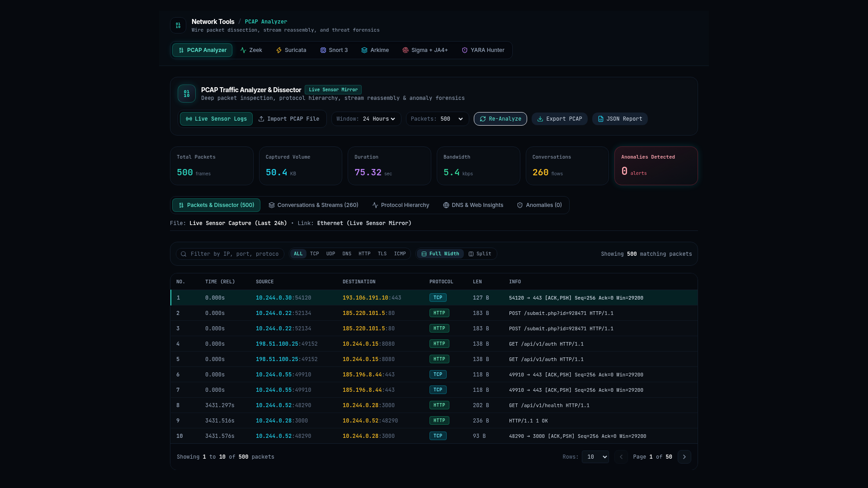Viewport: 868px width, 488px height.
Task: Click the Snort 3 chip icon
Action: (x=323, y=50)
